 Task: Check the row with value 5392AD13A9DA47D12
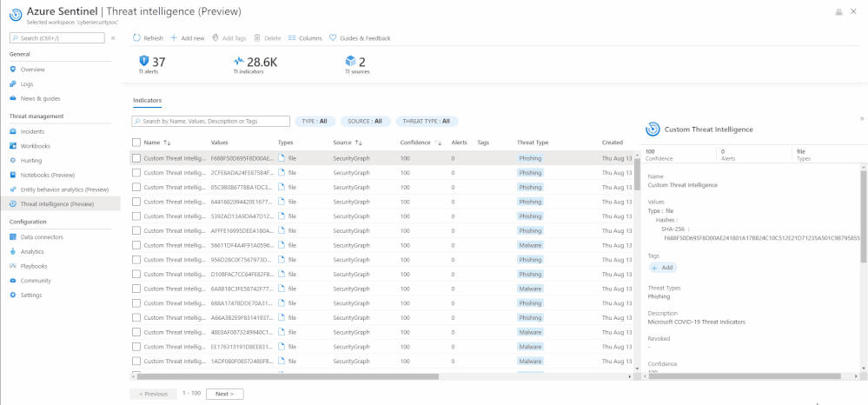[x=136, y=216]
